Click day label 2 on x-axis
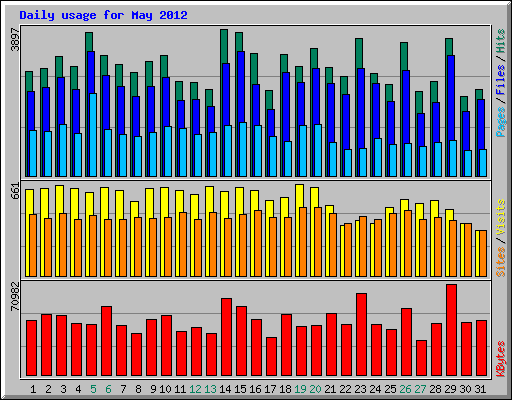The height and width of the screenshot is (400, 512). (48, 389)
